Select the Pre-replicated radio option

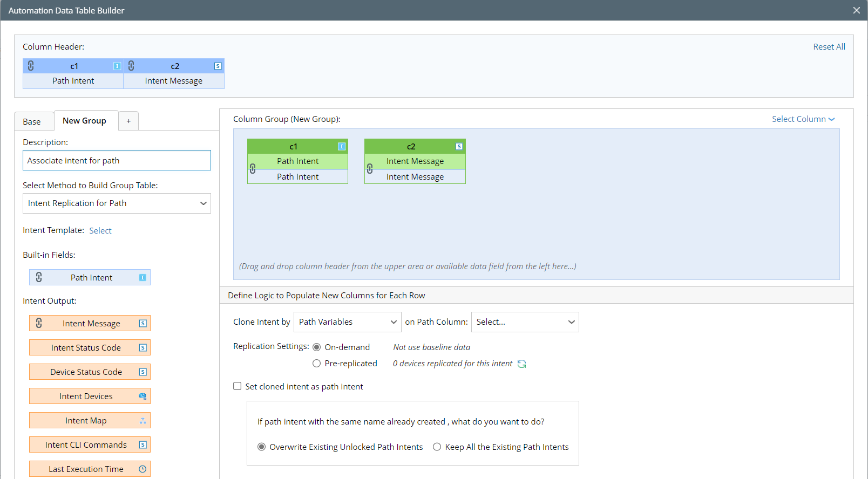pos(317,364)
